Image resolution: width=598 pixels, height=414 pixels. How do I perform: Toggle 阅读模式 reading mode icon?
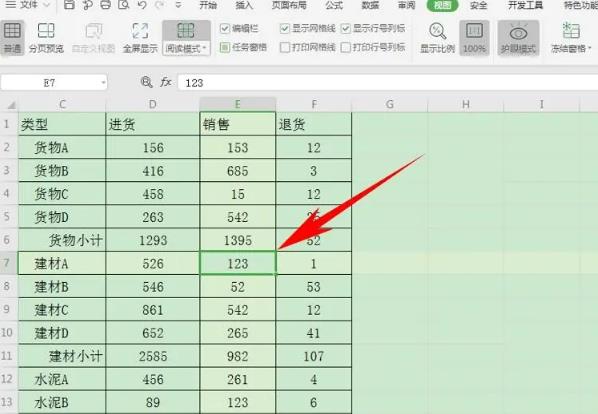[186, 31]
